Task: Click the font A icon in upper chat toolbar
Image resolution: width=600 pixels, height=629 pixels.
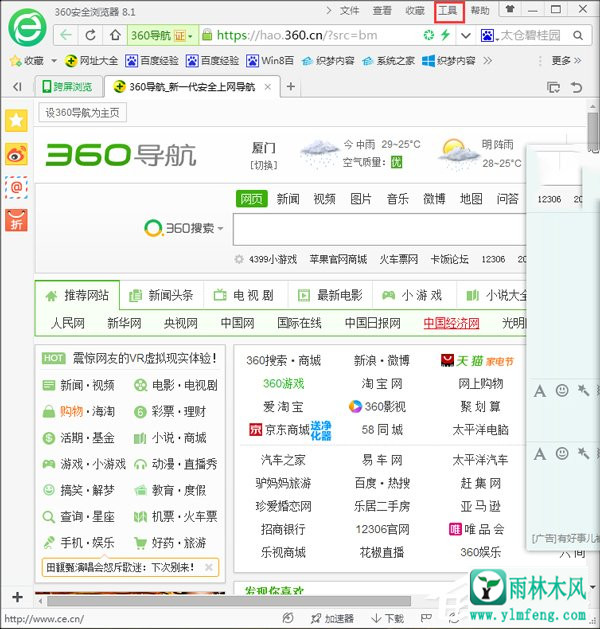Action: (x=540, y=390)
